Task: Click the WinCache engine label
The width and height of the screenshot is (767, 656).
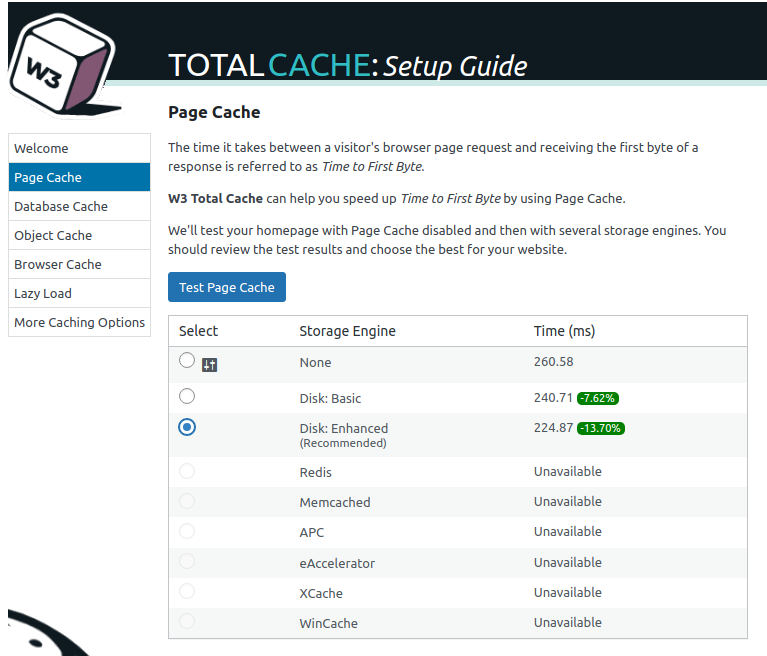Action: pos(328,623)
